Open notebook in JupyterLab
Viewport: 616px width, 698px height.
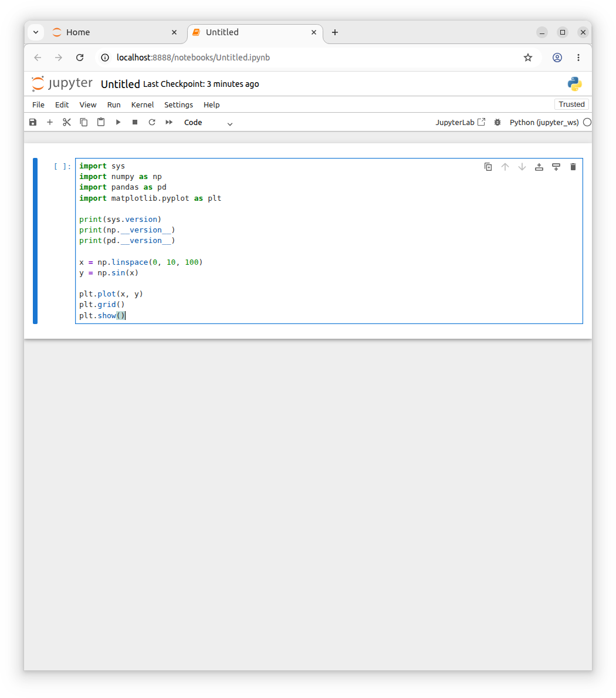[460, 122]
